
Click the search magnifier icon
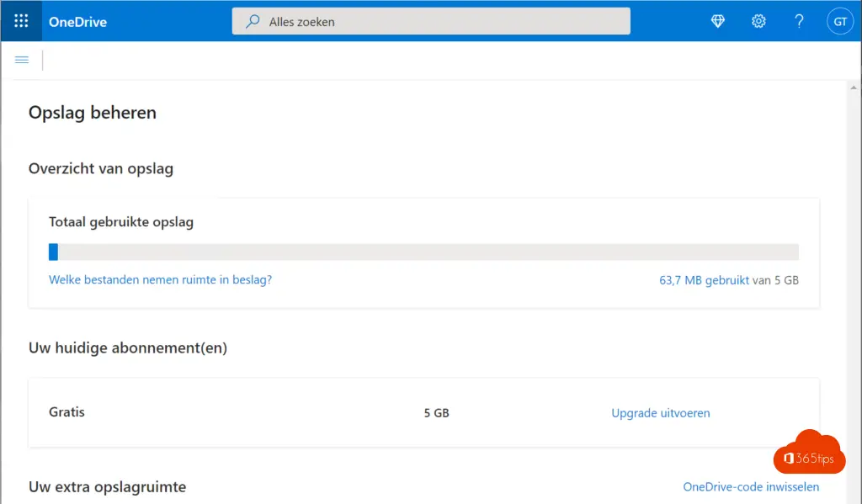click(x=253, y=21)
